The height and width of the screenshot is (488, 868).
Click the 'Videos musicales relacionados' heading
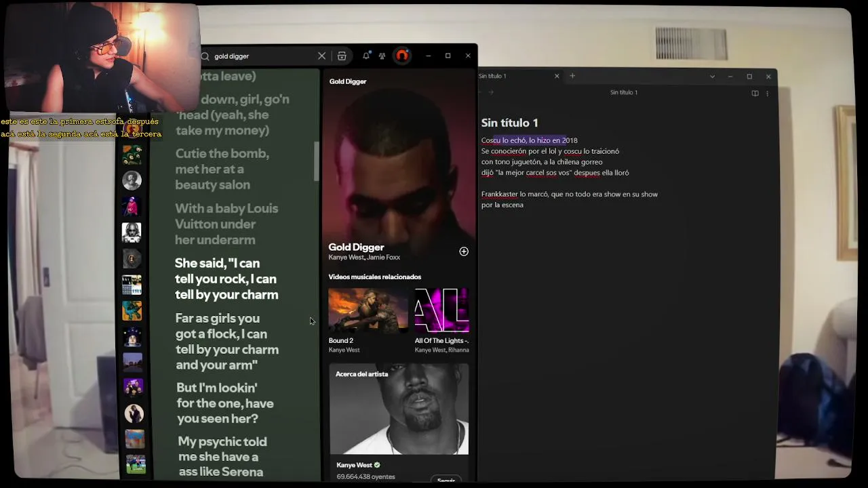[x=375, y=277]
